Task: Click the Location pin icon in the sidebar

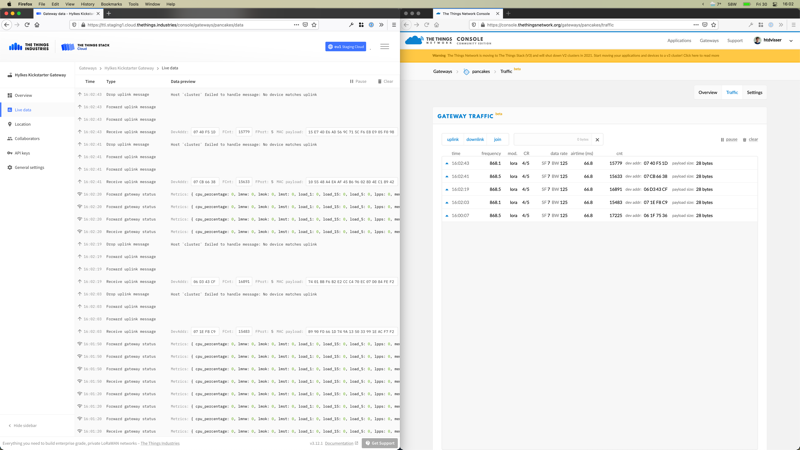Action: [10, 124]
